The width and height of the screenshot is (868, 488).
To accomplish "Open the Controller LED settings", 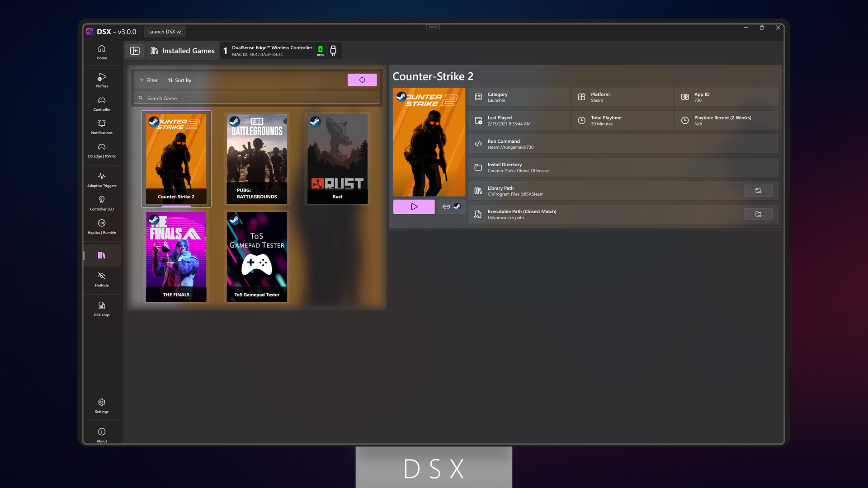I will point(101,202).
